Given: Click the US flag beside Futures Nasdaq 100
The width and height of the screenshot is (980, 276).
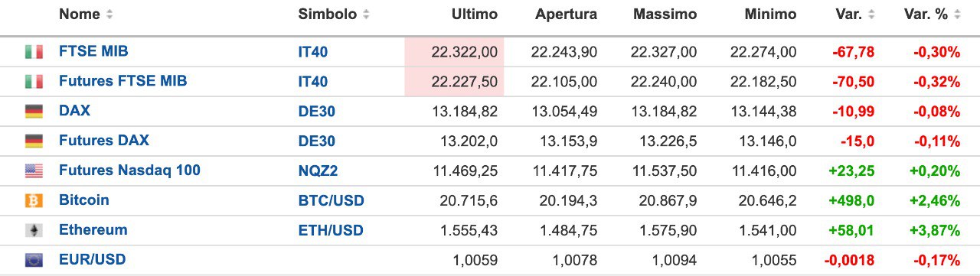Looking at the screenshot, I should [x=34, y=170].
